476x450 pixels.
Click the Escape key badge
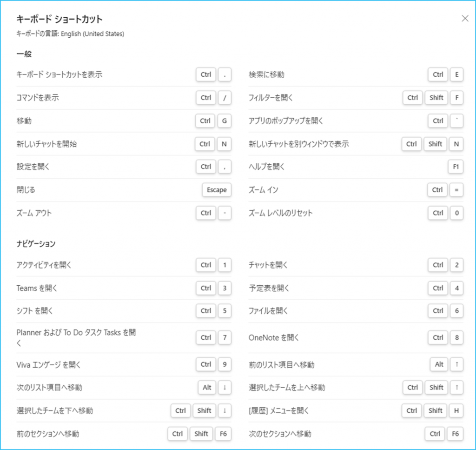coord(217,190)
